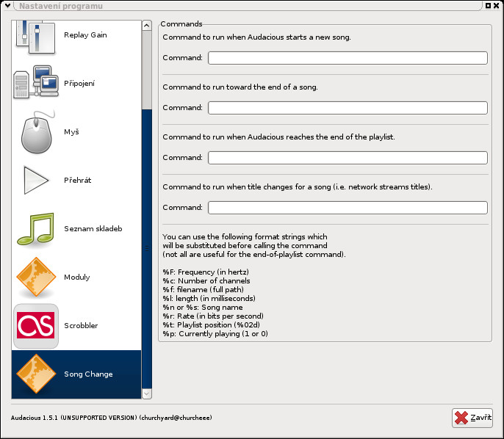The image size is (504, 439).
Task: Click the Song Change category label
Action: point(88,374)
